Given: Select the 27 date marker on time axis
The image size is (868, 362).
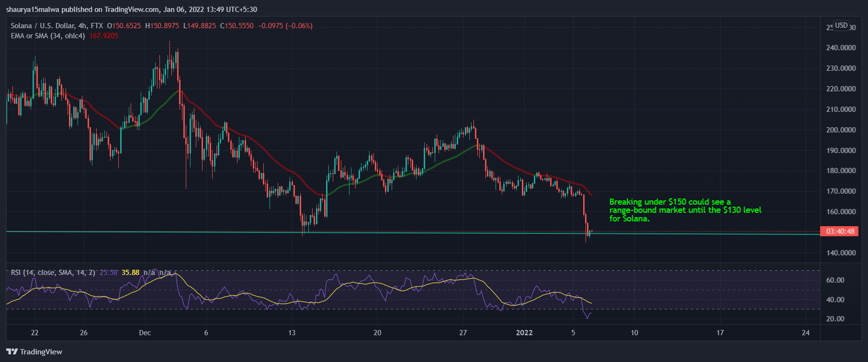Looking at the screenshot, I should coord(463,333).
